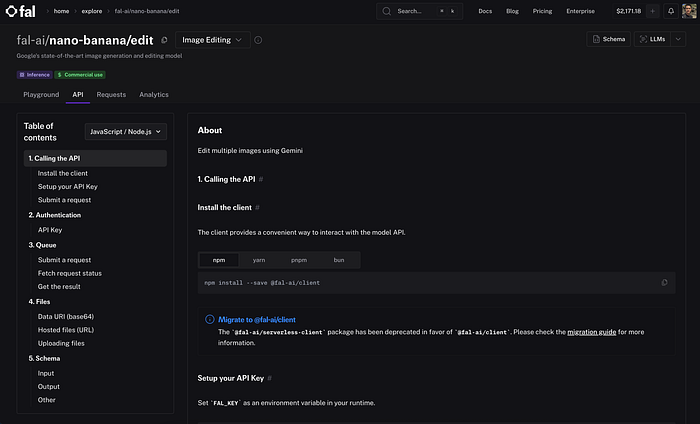Jump to 1. Calling the API section

(x=95, y=158)
